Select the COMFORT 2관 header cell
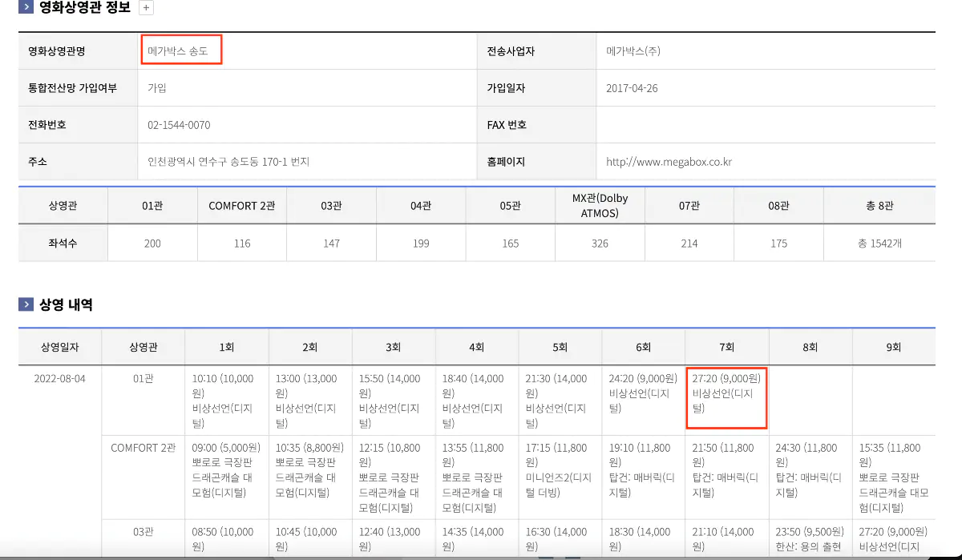Image resolution: width=962 pixels, height=560 pixels. (x=241, y=205)
